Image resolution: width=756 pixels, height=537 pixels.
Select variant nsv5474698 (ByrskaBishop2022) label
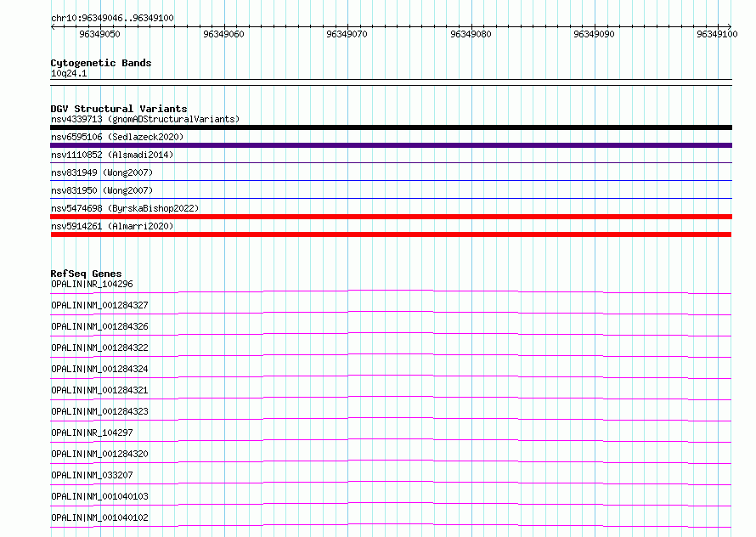(x=125, y=208)
